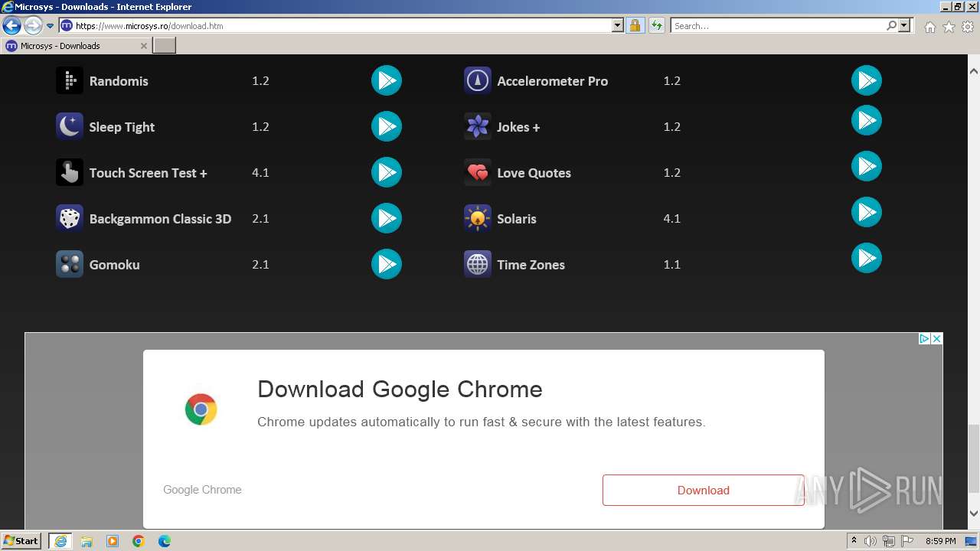Open Favorites star icon
The image size is (980, 551).
949,27
